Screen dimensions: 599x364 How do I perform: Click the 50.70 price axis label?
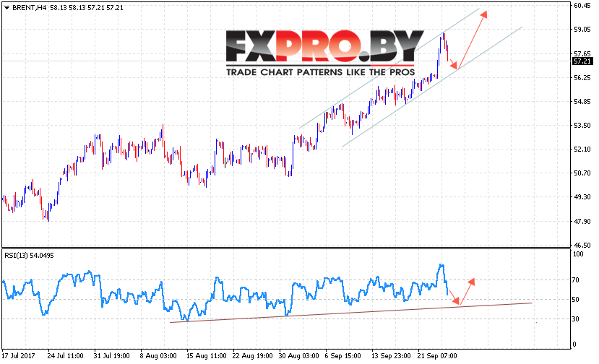582,173
